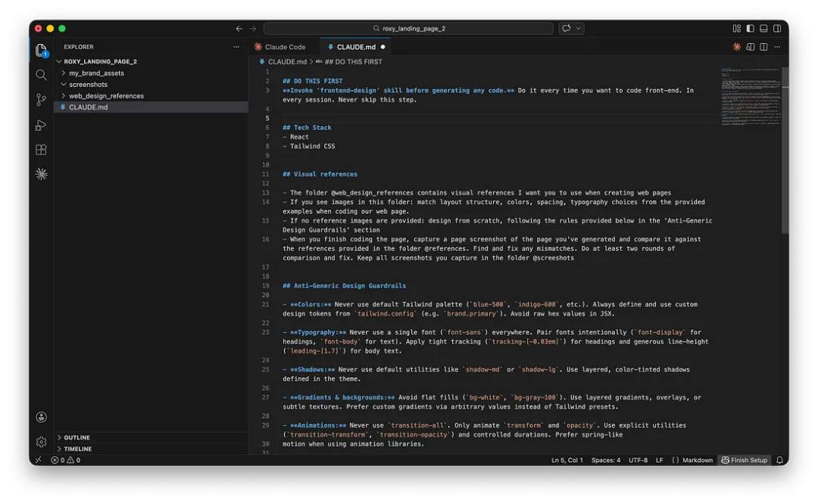Expand the TIMELINE section
The image size is (818, 504).
click(77, 449)
